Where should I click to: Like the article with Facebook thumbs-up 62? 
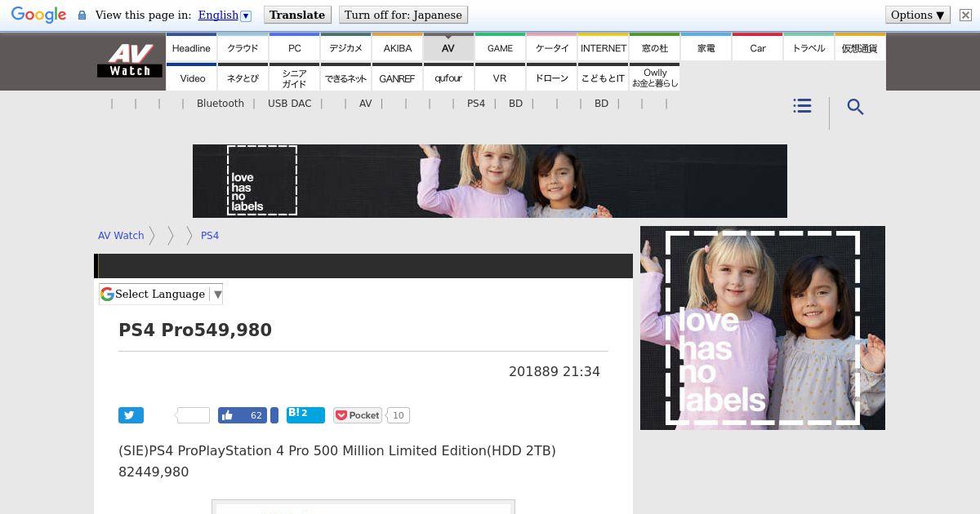pyautogui.click(x=243, y=415)
